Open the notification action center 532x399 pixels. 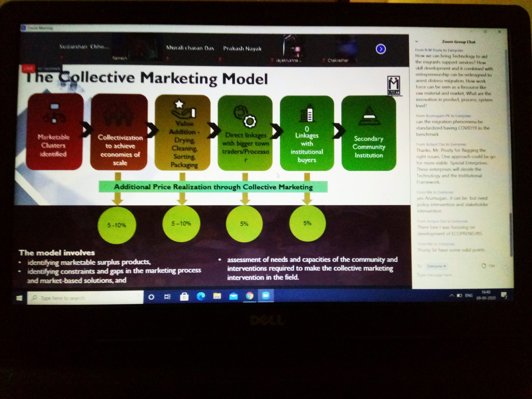coord(504,295)
